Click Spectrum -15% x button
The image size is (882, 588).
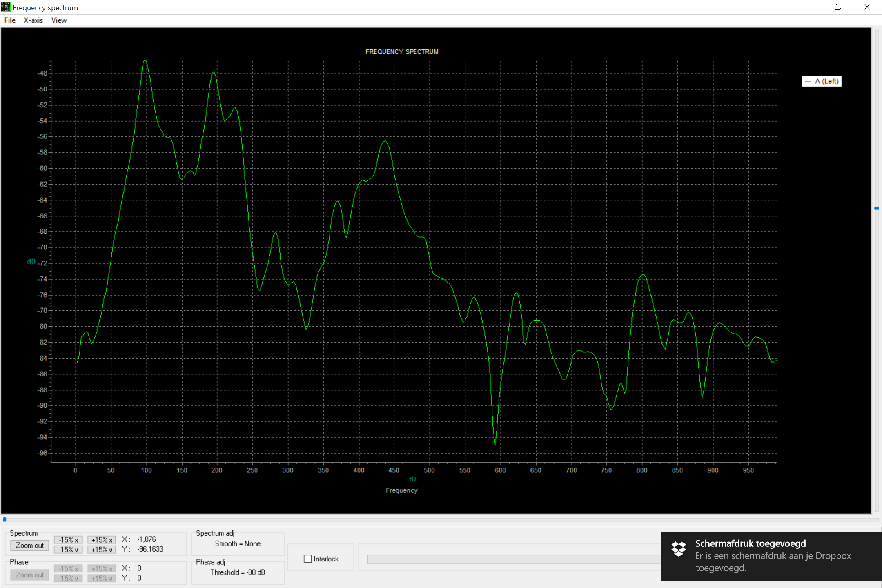[68, 540]
